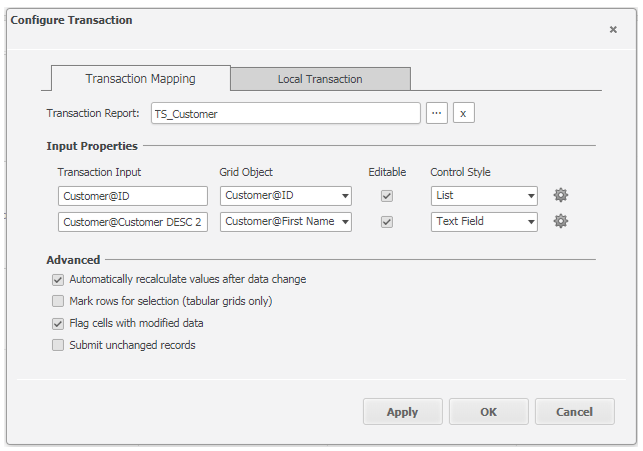643x451 pixels.
Task: Close the Configure Transaction dialog
Action: 613,30
